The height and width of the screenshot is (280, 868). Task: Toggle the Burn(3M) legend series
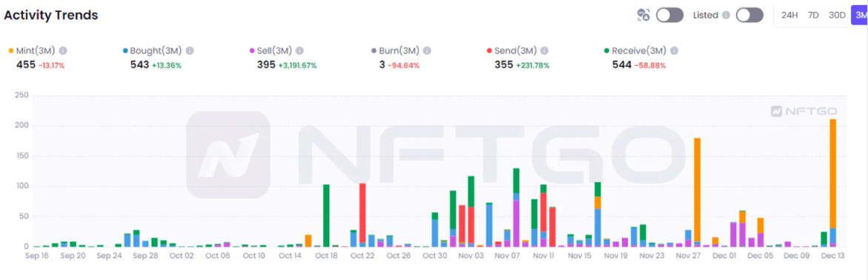click(395, 51)
